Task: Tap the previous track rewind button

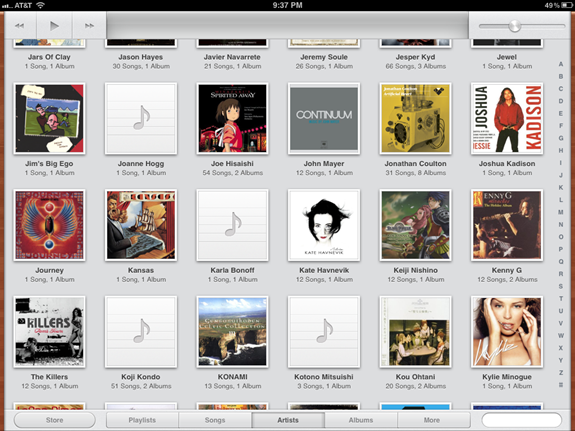Action: pyautogui.click(x=20, y=26)
